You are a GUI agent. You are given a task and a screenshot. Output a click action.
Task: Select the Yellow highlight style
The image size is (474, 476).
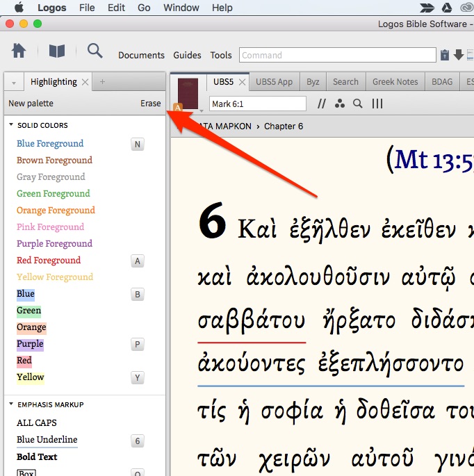pyautogui.click(x=30, y=377)
